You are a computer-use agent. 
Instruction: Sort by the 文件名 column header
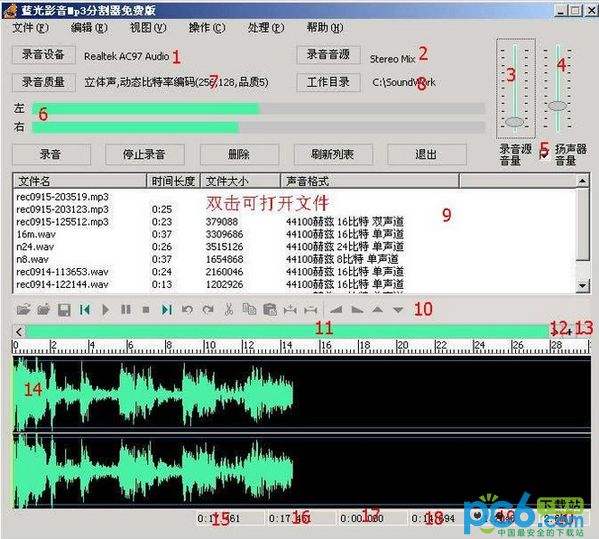79,181
